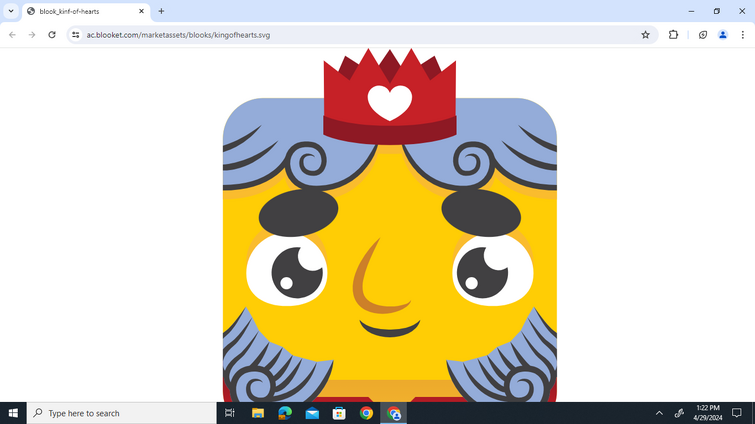Launch Google Chrome from taskbar
755x424 pixels.
366,413
